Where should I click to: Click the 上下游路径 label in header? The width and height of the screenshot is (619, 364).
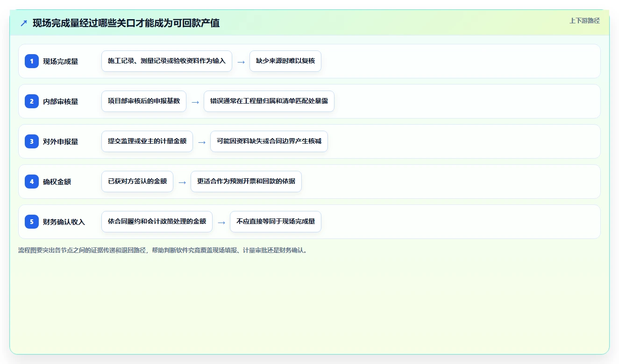(x=584, y=21)
